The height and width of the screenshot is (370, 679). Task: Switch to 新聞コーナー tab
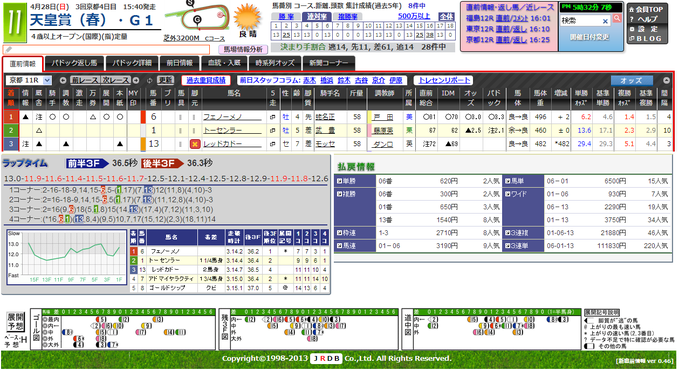point(329,63)
